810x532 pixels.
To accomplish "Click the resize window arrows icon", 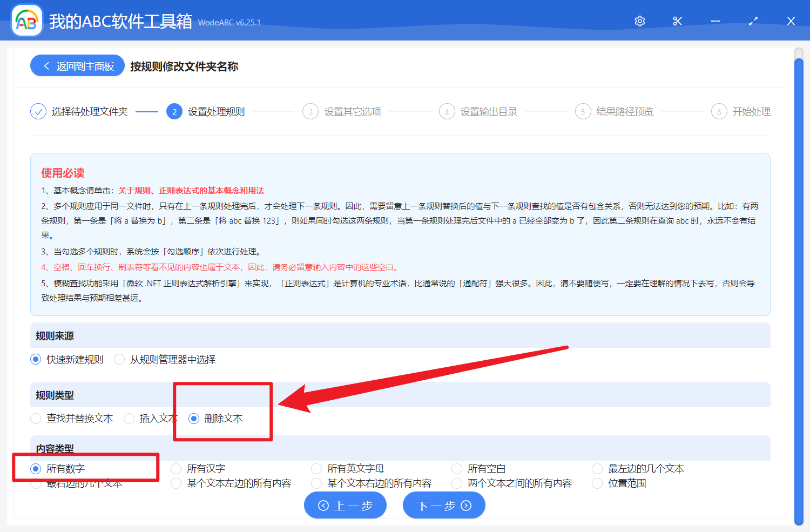I will click(x=753, y=21).
